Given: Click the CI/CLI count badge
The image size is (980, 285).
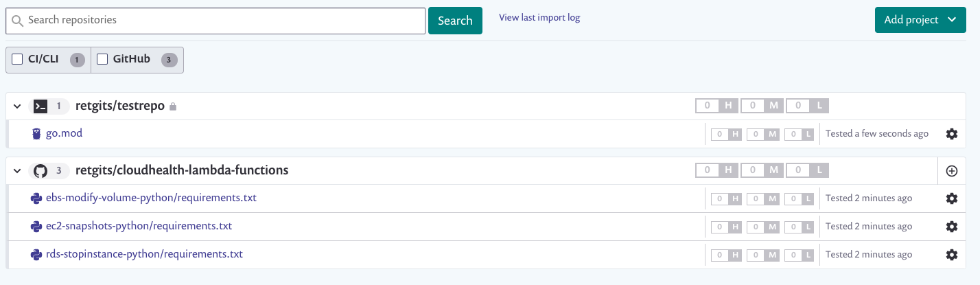Looking at the screenshot, I should (78, 60).
